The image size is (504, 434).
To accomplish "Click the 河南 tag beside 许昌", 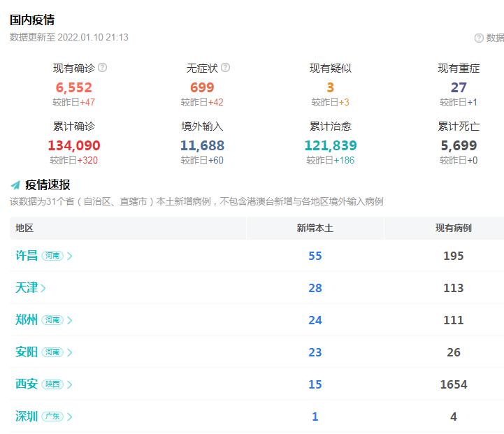I will point(52,256).
